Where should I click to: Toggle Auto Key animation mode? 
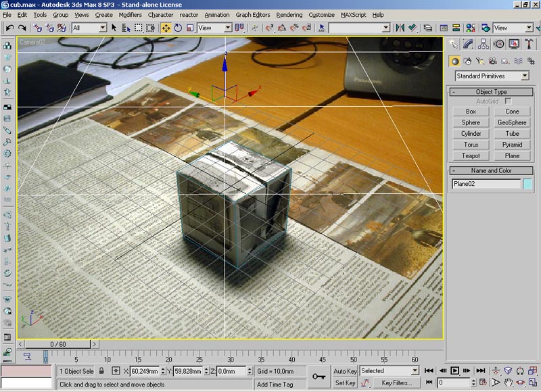coord(345,371)
